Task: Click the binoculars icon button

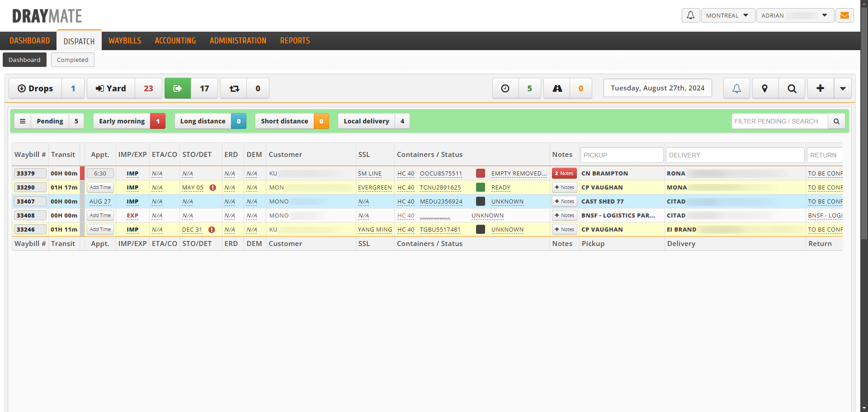Action: coord(557,89)
